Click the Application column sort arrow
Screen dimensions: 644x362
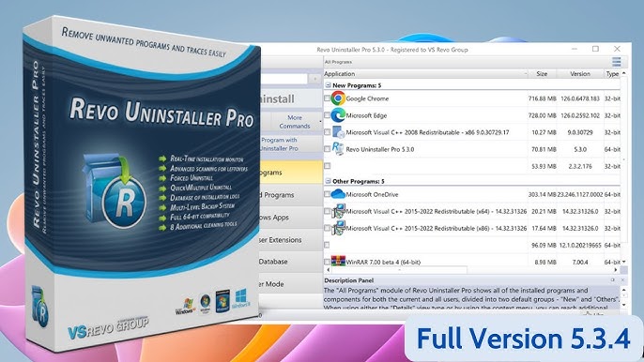[526, 74]
